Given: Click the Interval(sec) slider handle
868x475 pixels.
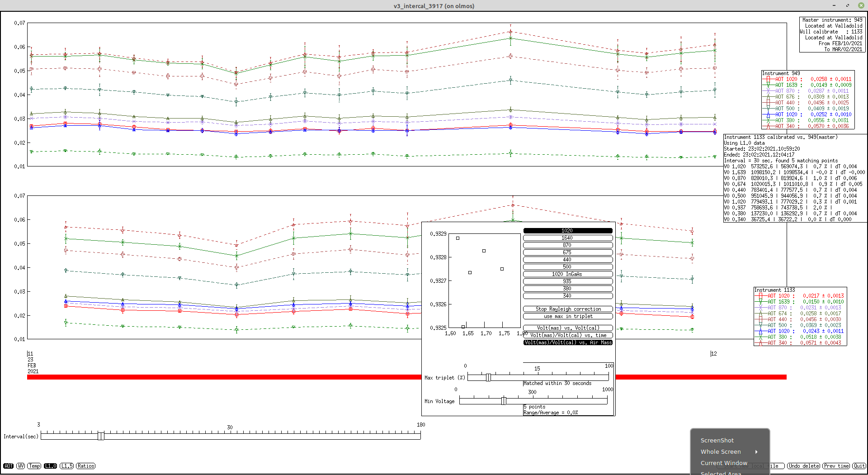Looking at the screenshot, I should pyautogui.click(x=101, y=436).
